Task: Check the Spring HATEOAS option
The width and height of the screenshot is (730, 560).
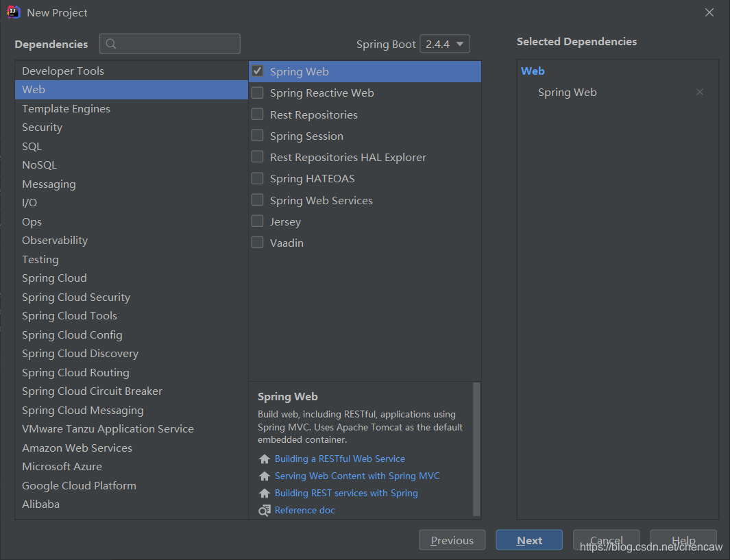Action: (258, 178)
